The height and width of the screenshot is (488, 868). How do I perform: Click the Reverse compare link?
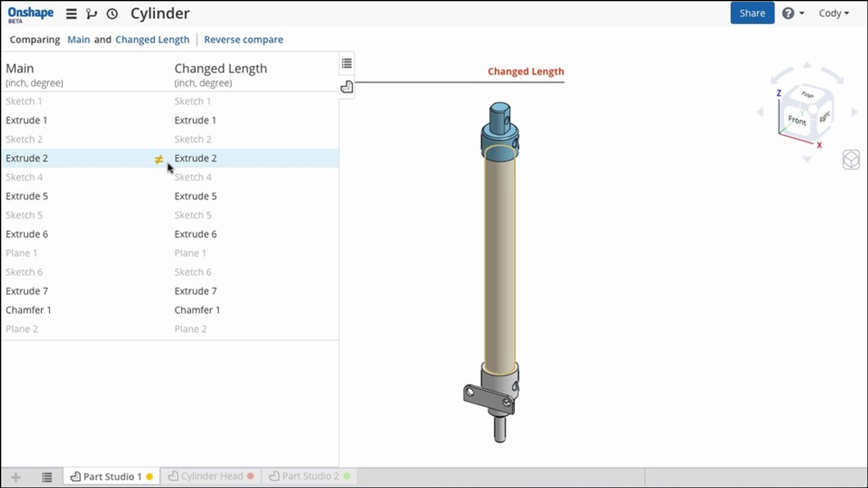click(244, 40)
